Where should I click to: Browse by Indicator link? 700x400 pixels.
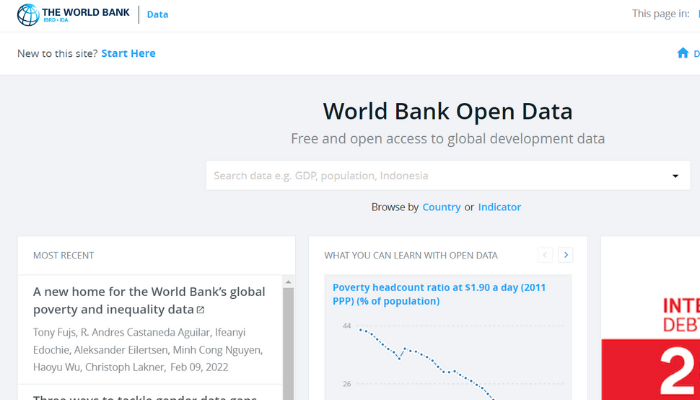click(x=499, y=207)
